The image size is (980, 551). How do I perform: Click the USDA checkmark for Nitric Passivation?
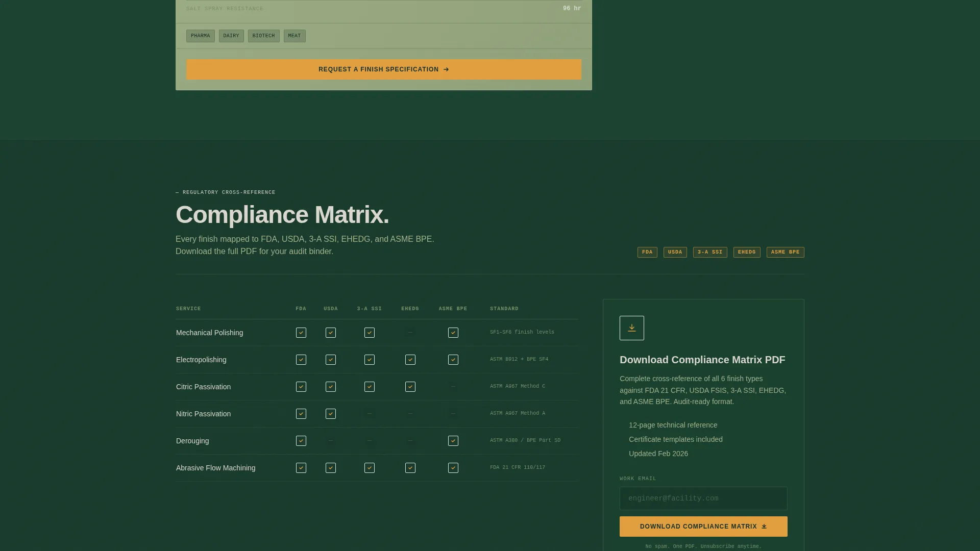pos(331,414)
